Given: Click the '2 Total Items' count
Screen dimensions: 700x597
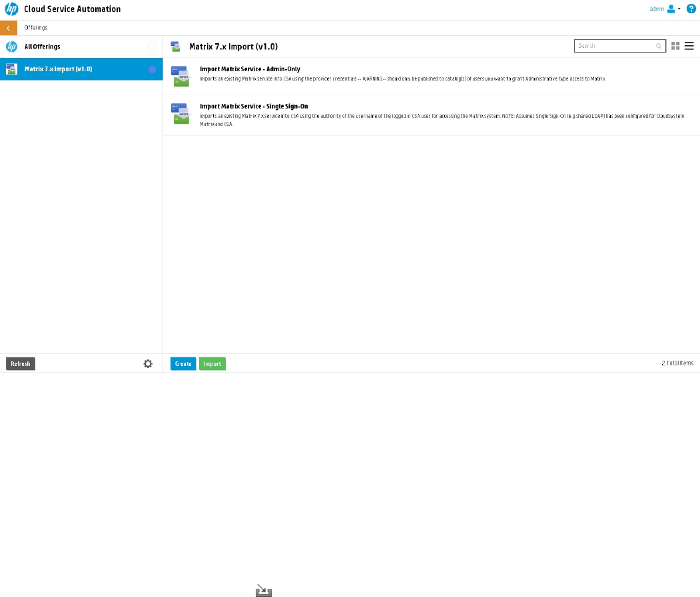Looking at the screenshot, I should 677,363.
